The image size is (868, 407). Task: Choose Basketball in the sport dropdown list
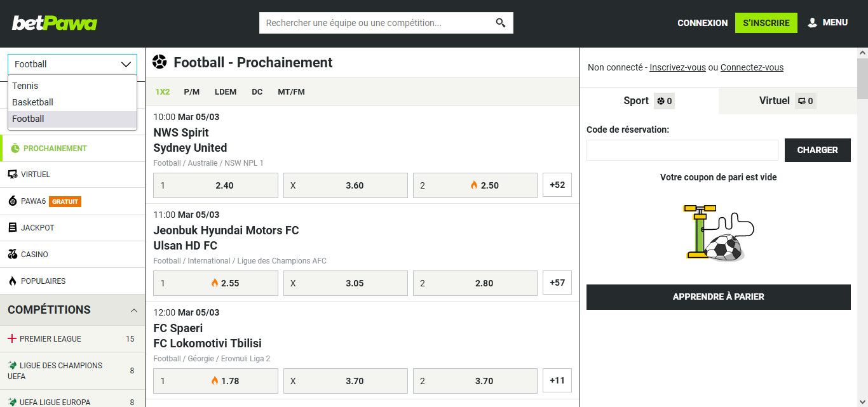click(72, 102)
